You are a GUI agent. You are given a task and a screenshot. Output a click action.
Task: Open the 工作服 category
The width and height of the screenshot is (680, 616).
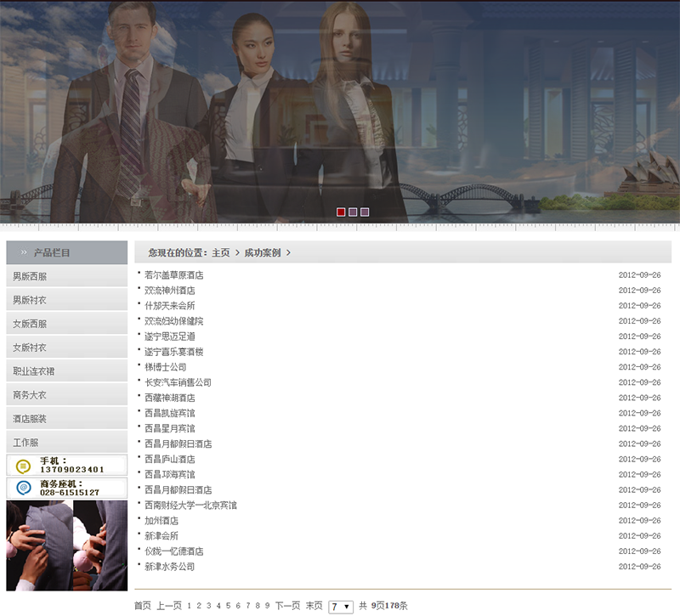pos(26,444)
